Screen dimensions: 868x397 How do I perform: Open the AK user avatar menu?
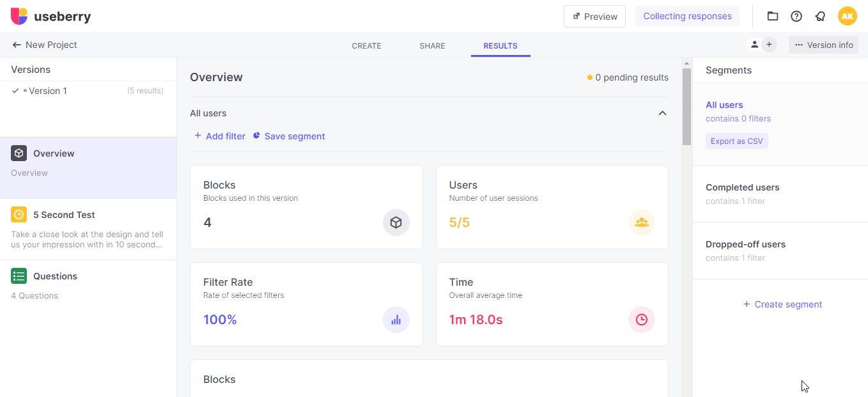click(847, 16)
